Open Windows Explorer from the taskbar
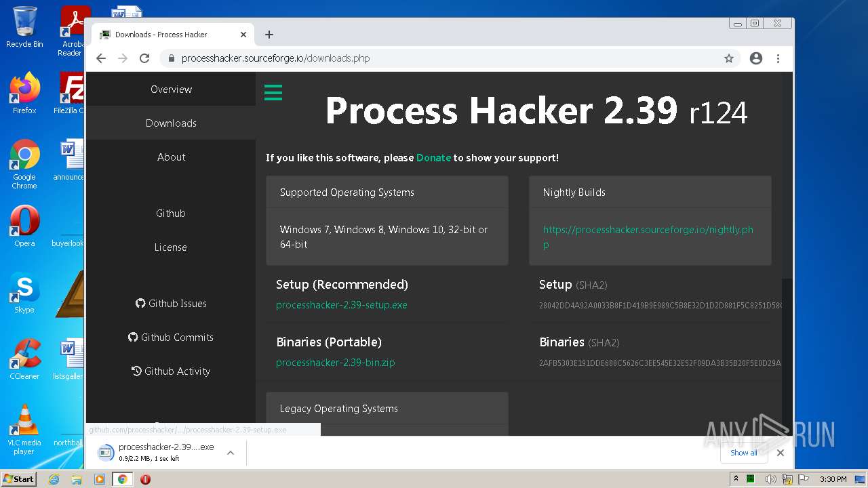 coord(77,479)
